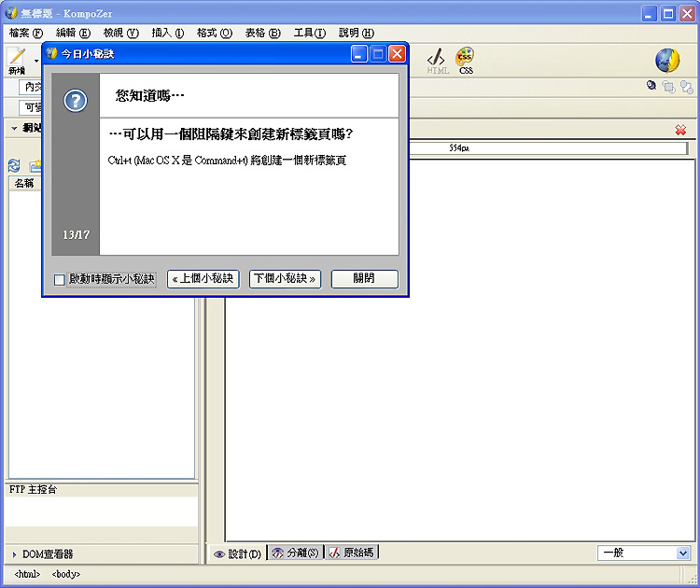Click the question mark icon in tip dialog
700x588 pixels.
tap(76, 101)
